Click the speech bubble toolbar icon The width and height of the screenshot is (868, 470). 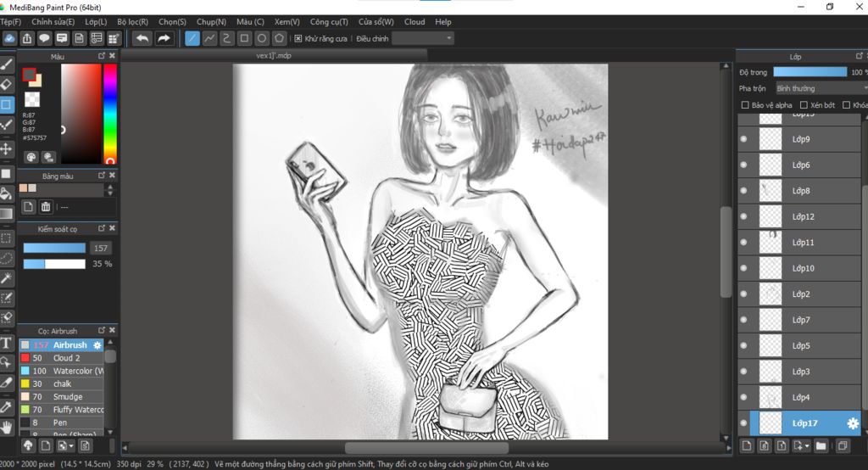click(44, 38)
